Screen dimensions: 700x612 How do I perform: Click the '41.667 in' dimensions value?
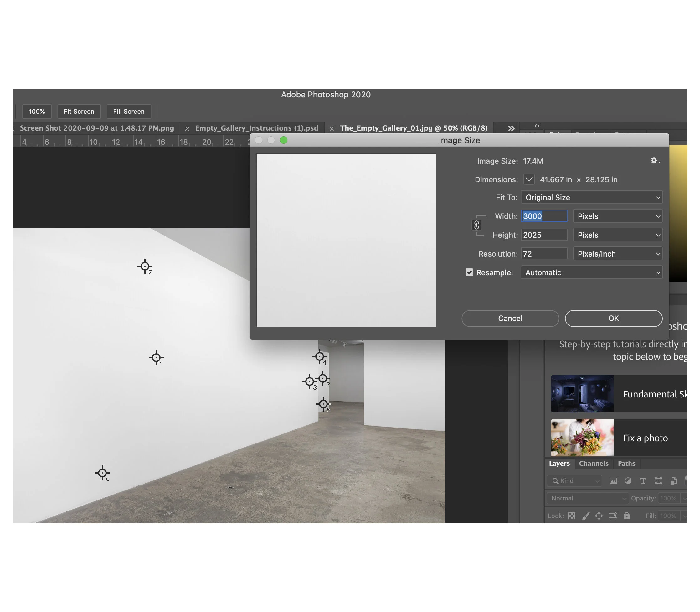556,180
